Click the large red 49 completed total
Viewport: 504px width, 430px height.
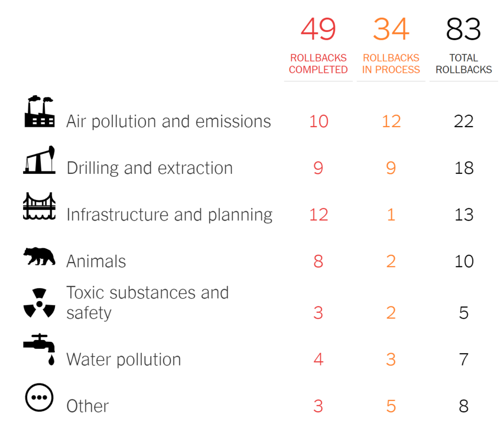pos(318,29)
